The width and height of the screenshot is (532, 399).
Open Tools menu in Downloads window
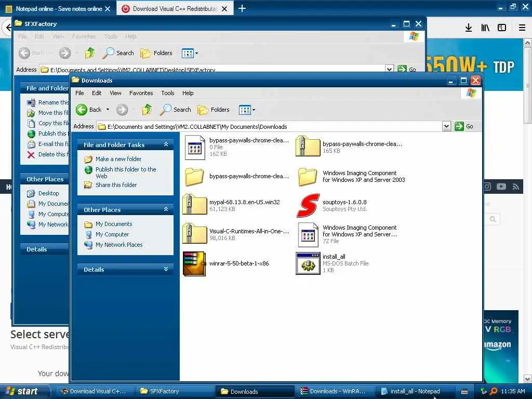pos(168,93)
